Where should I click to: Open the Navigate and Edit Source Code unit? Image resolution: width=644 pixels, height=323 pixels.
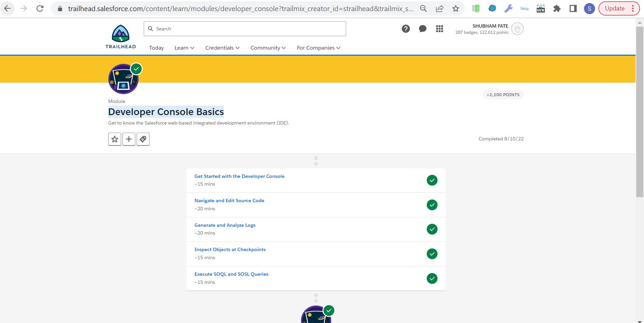pyautogui.click(x=229, y=200)
